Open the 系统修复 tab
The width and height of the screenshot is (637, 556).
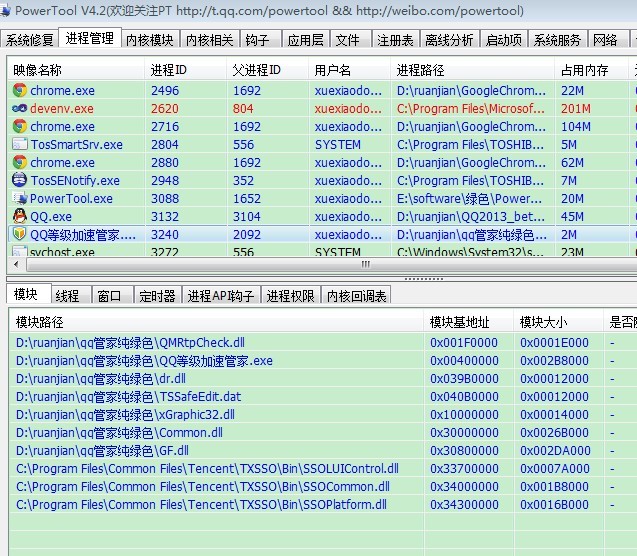[x=29, y=39]
